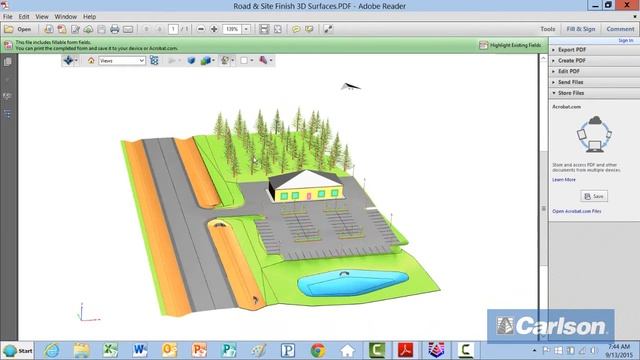The height and width of the screenshot is (360, 640).
Task: Click the zoom percentage field
Action: (x=232, y=29)
